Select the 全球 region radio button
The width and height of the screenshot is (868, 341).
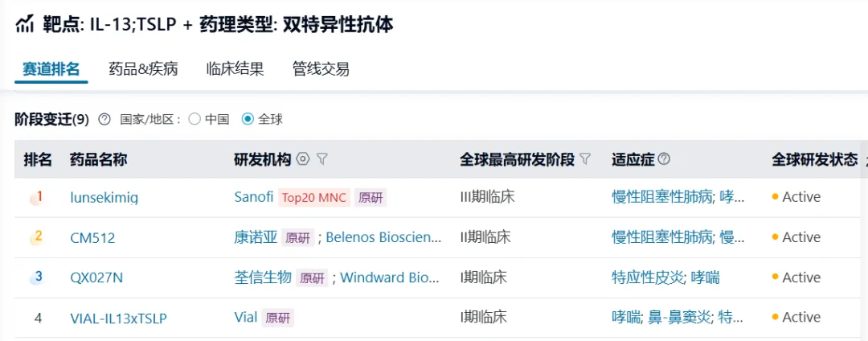(248, 119)
